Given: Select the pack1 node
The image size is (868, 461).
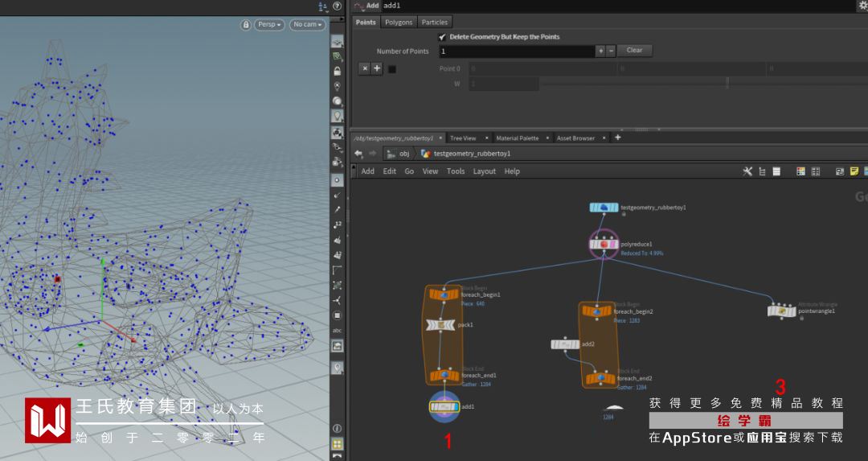Looking at the screenshot, I should click(440, 324).
